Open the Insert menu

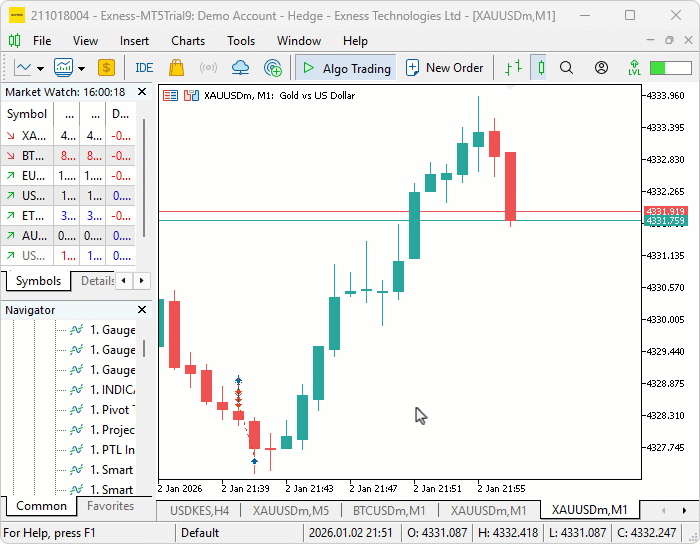pos(134,41)
